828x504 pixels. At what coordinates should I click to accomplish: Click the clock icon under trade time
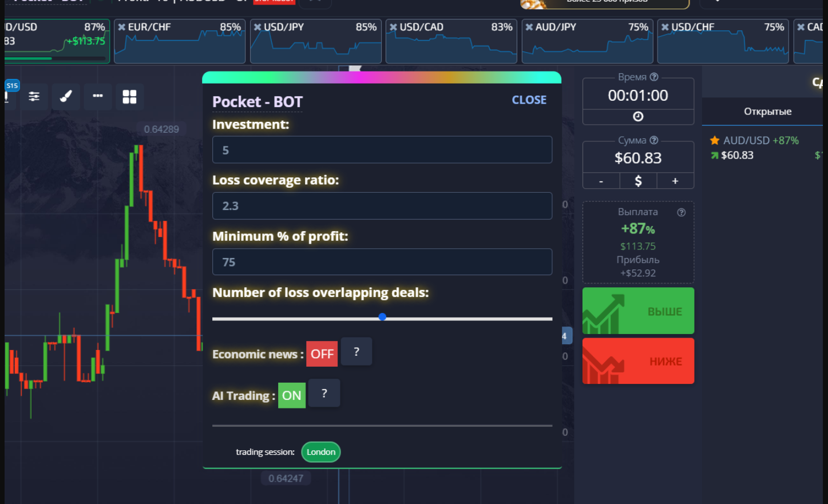638,117
